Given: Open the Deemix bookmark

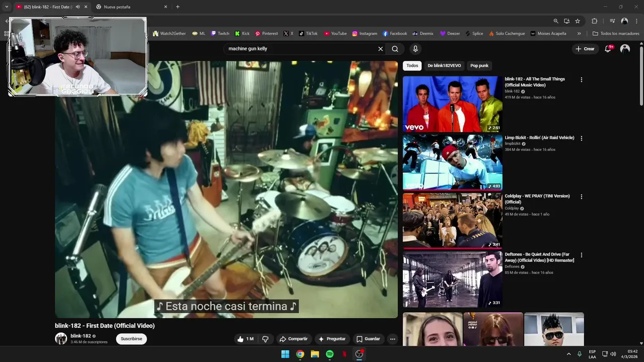Looking at the screenshot, I should [x=423, y=34].
